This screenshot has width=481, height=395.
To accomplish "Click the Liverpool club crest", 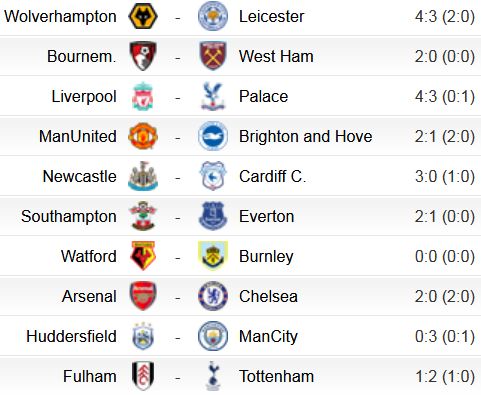I will tap(143, 96).
